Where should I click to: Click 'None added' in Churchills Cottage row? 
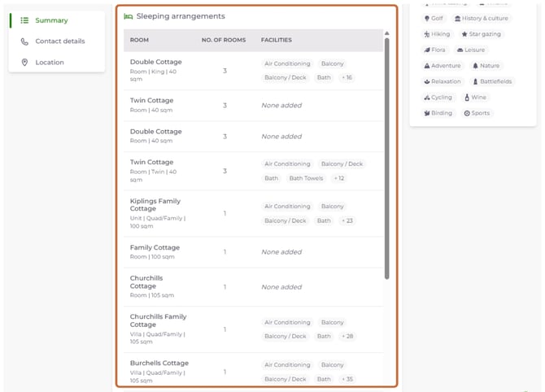pos(281,287)
